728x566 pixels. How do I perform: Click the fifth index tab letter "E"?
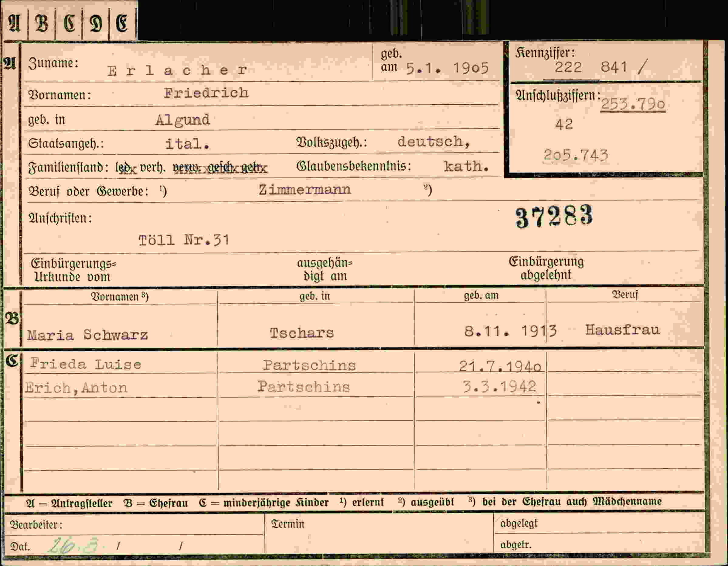(122, 23)
